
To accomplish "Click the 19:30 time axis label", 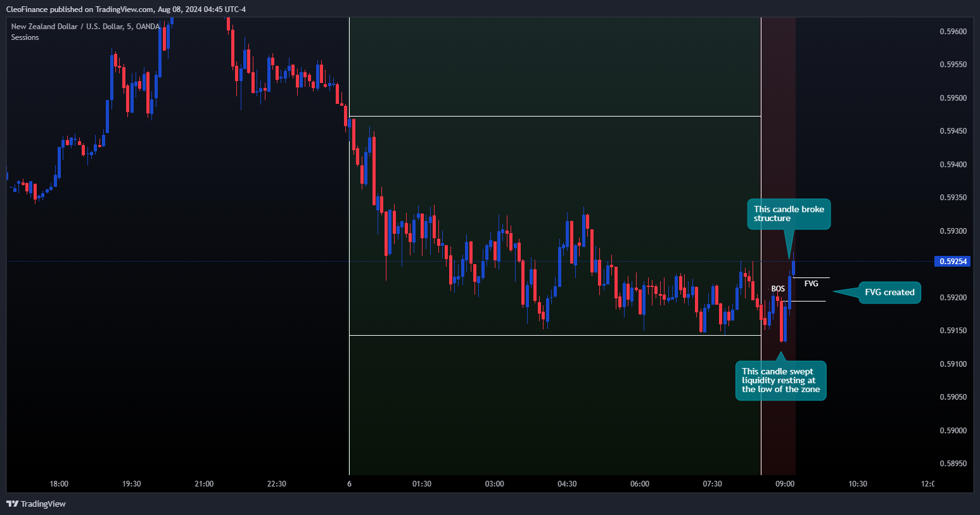I will [x=131, y=484].
